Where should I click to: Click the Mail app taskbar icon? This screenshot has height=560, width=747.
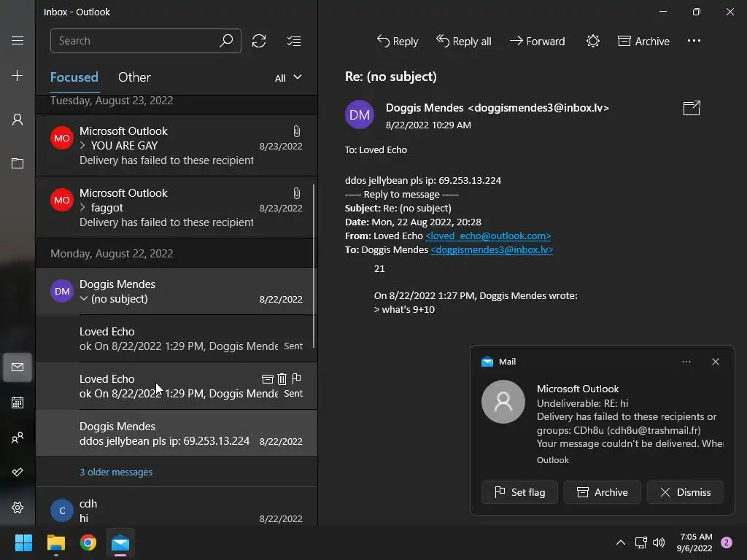pos(120,542)
